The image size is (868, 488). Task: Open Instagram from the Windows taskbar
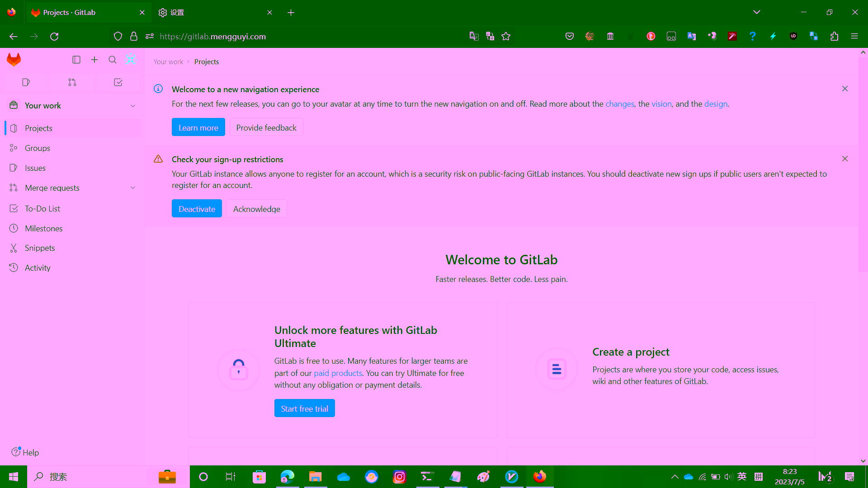click(400, 477)
